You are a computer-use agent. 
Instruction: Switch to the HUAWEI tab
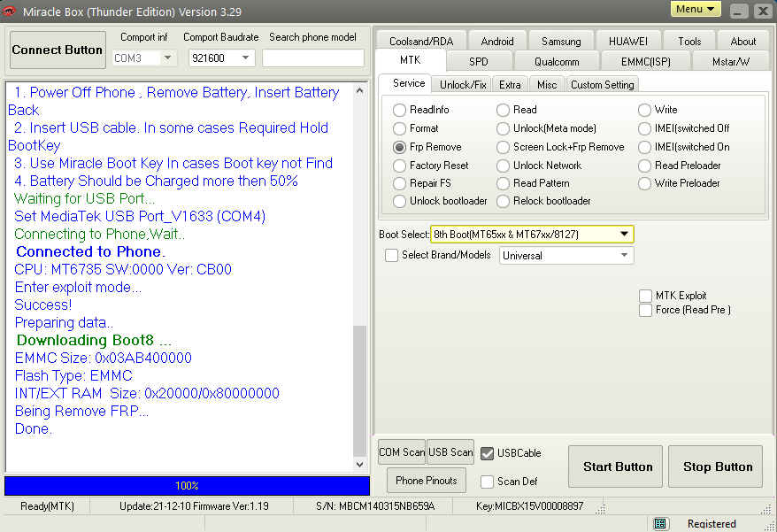pos(627,41)
